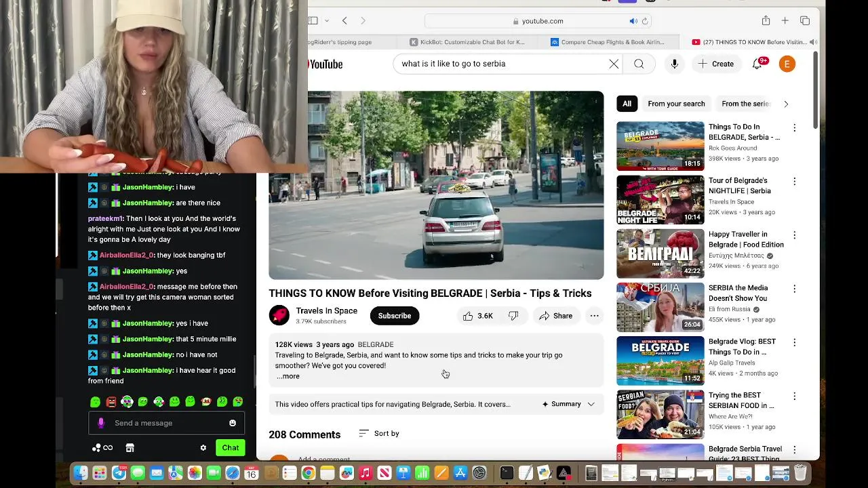Click the Send a message field
This screenshot has height=488, width=868.
(x=166, y=423)
